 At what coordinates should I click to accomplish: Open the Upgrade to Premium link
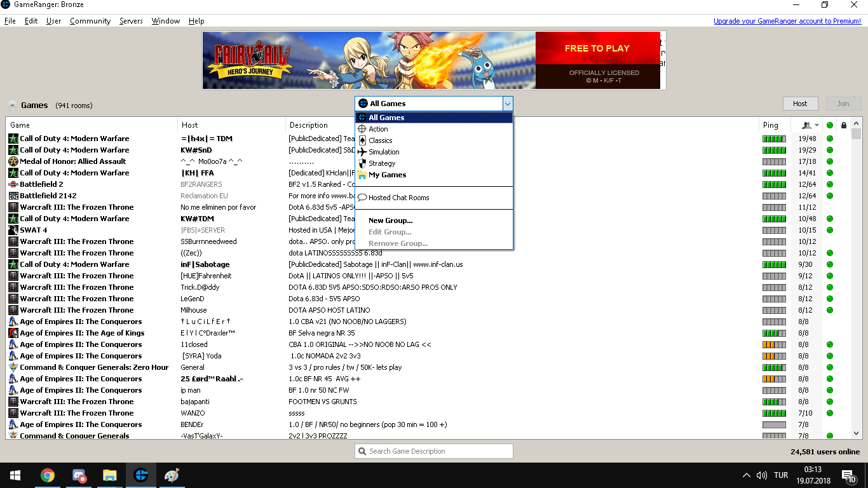(787, 21)
